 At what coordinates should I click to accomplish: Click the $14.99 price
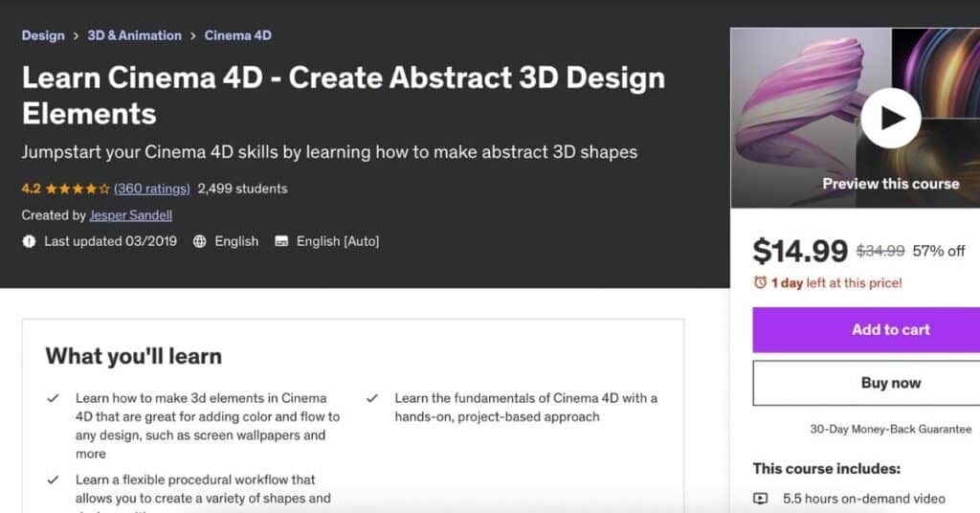coord(800,251)
